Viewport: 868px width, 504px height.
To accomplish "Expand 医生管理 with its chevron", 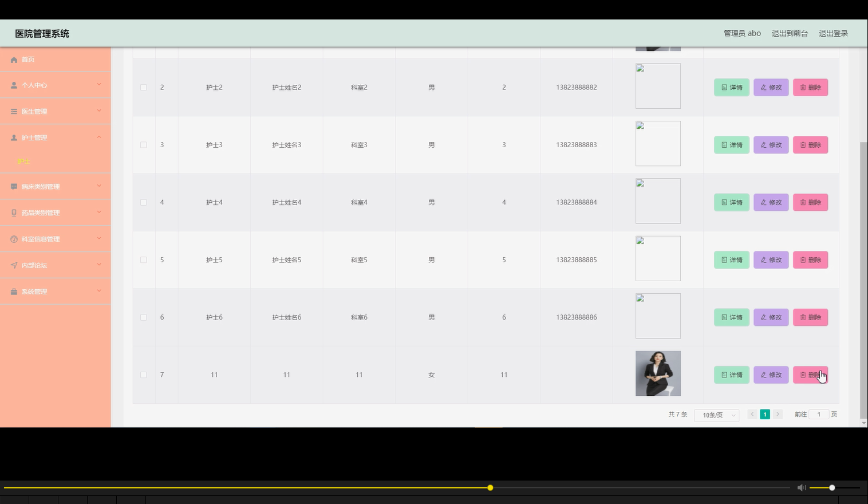I will [99, 111].
